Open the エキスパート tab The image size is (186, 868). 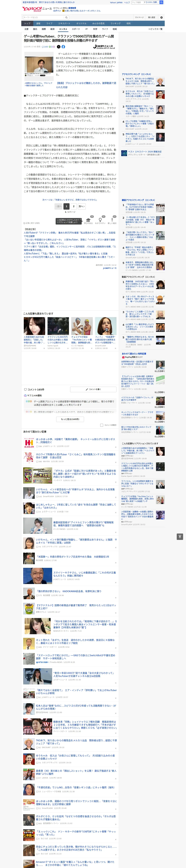tap(64, 24)
